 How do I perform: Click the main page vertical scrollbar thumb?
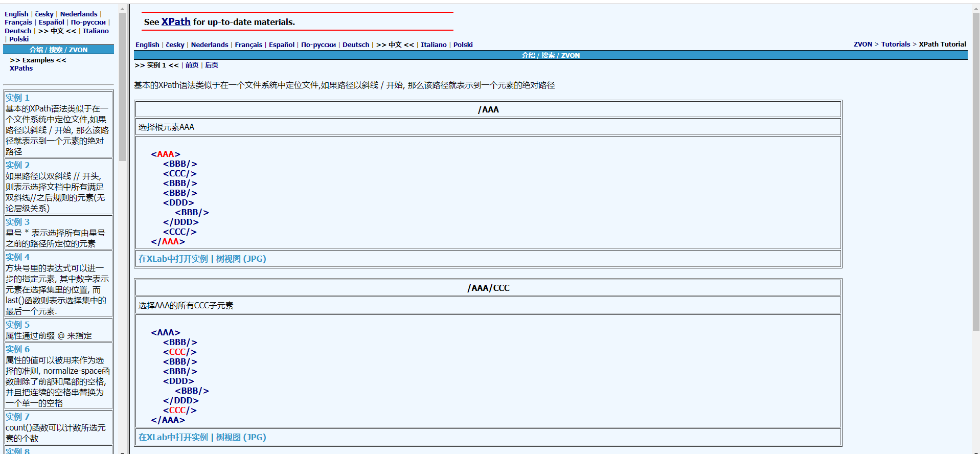[976, 172]
